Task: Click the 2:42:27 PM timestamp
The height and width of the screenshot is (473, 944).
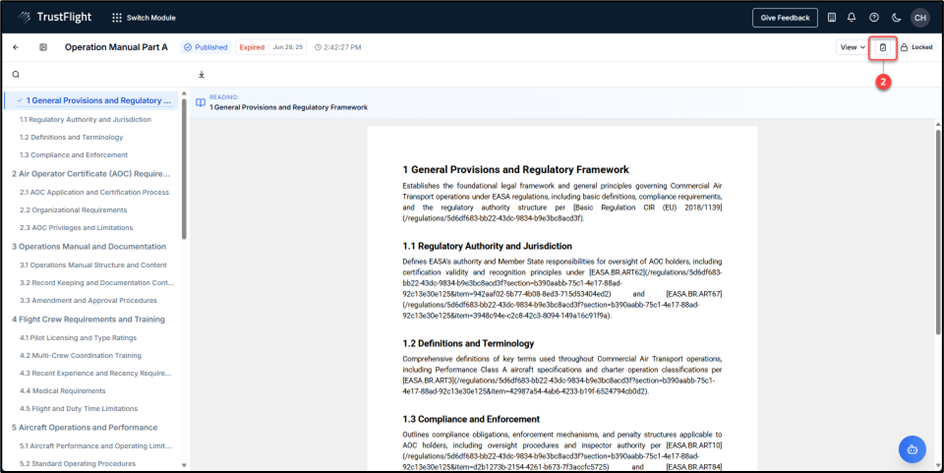Action: pos(338,47)
